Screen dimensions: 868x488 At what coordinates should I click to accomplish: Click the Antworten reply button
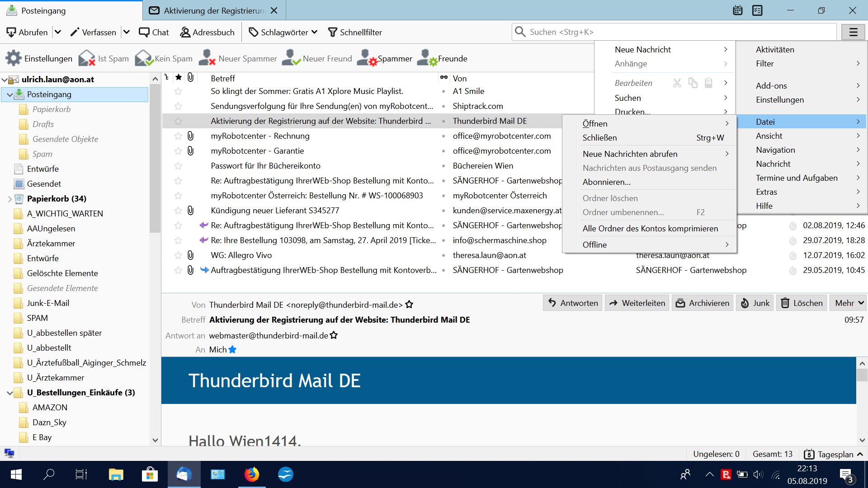coord(573,303)
